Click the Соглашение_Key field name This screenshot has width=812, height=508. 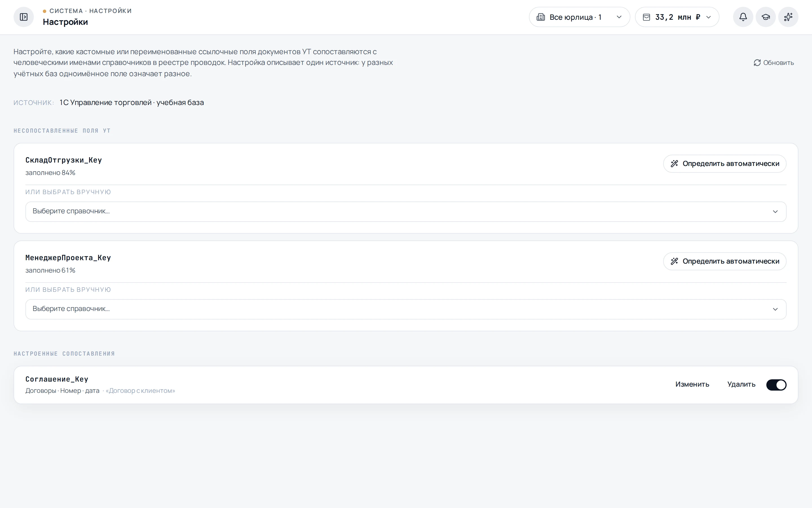tap(57, 379)
